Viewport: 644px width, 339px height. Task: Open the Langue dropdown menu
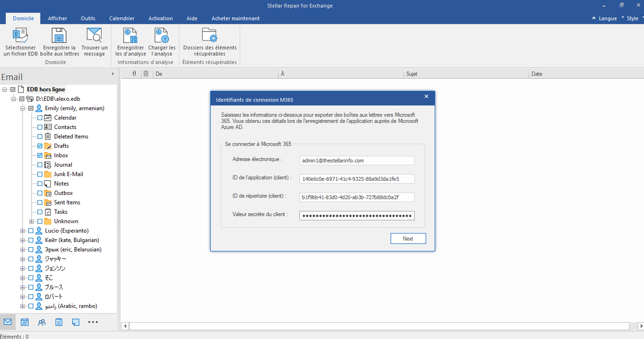[604, 18]
